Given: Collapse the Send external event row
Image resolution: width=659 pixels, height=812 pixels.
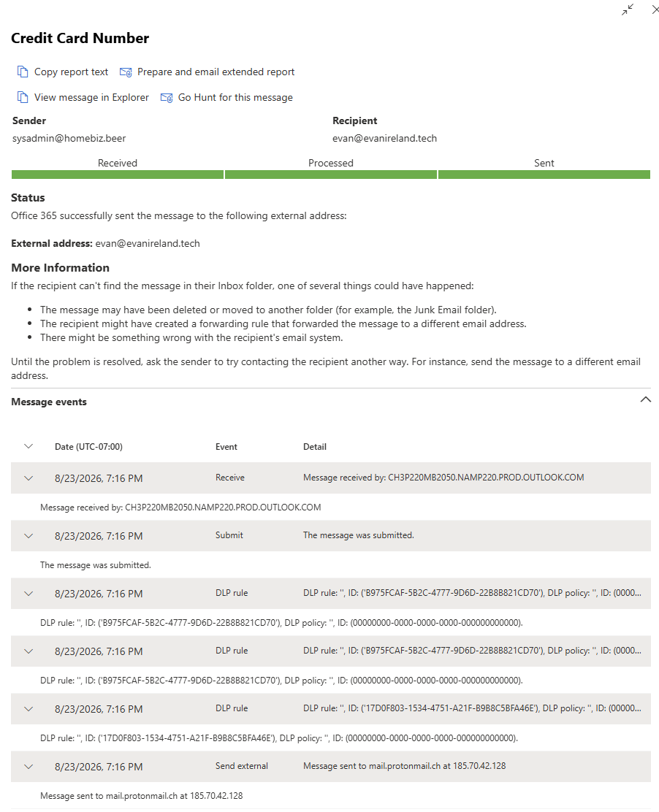Looking at the screenshot, I should tap(28, 767).
